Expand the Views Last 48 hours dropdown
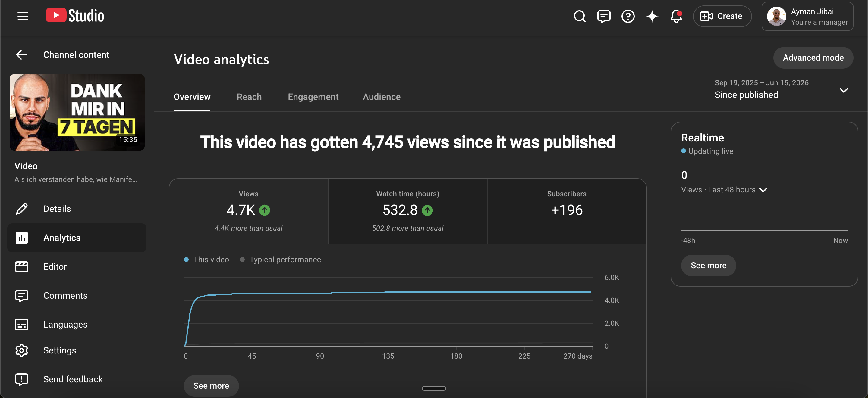Viewport: 868px width, 398px height. coord(724,190)
